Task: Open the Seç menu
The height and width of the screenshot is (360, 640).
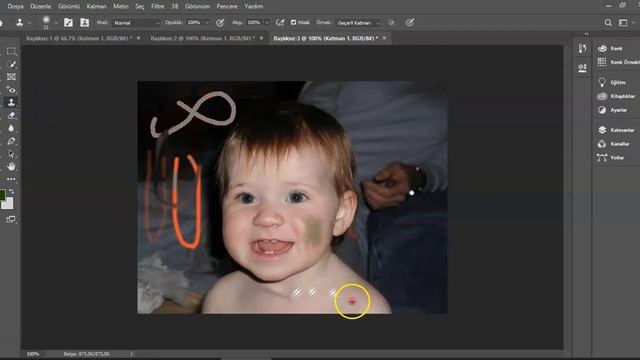Action: pyautogui.click(x=140, y=6)
